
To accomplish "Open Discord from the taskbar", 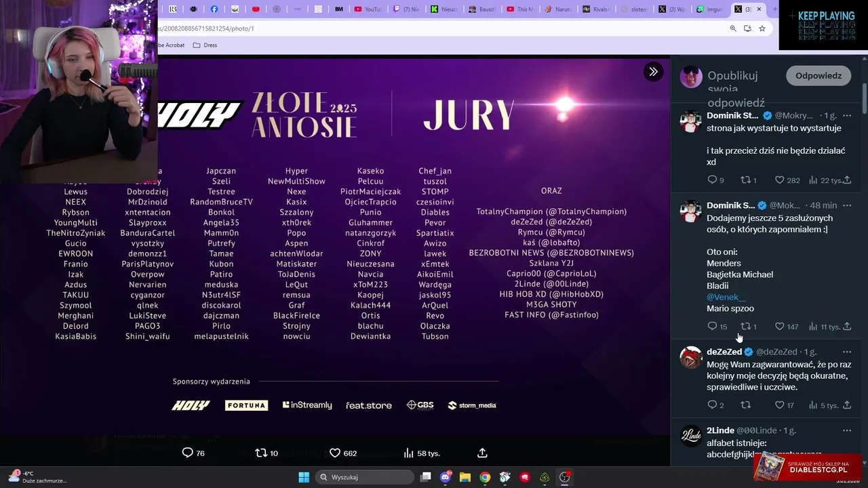I will tap(446, 477).
